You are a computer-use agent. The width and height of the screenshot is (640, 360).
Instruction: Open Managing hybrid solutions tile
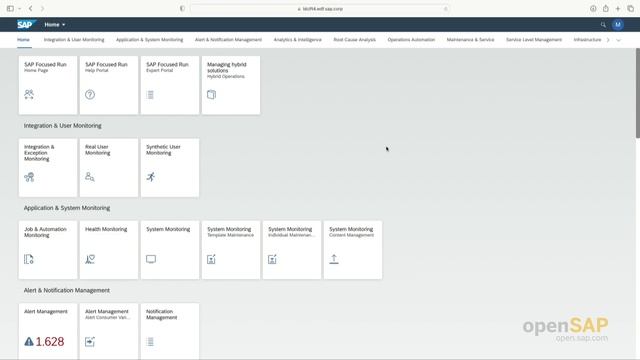point(231,85)
